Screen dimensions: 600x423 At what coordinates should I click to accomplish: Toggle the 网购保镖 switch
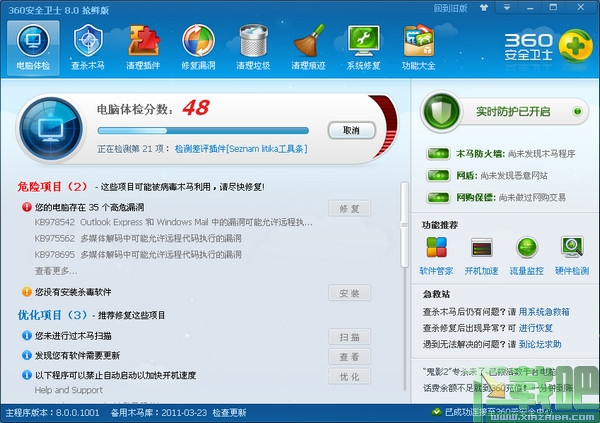coord(438,198)
